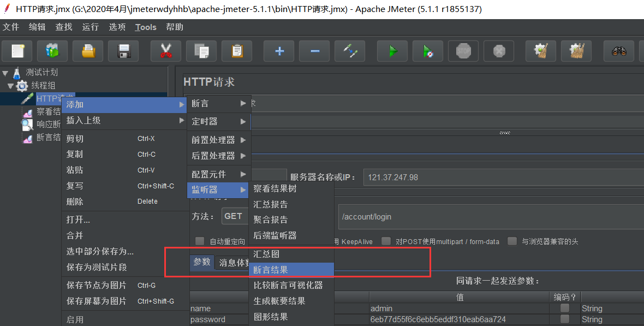Expand the 插入上级 submenu

coord(124,121)
